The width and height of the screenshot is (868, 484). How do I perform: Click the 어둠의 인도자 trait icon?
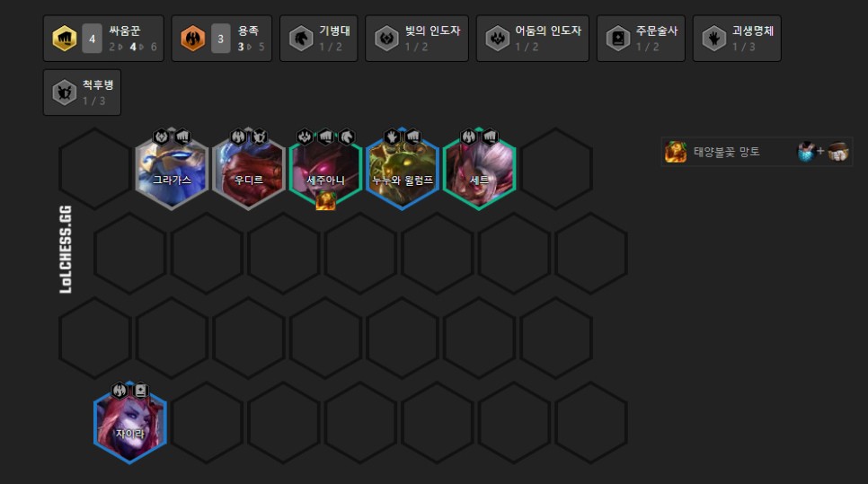click(497, 39)
